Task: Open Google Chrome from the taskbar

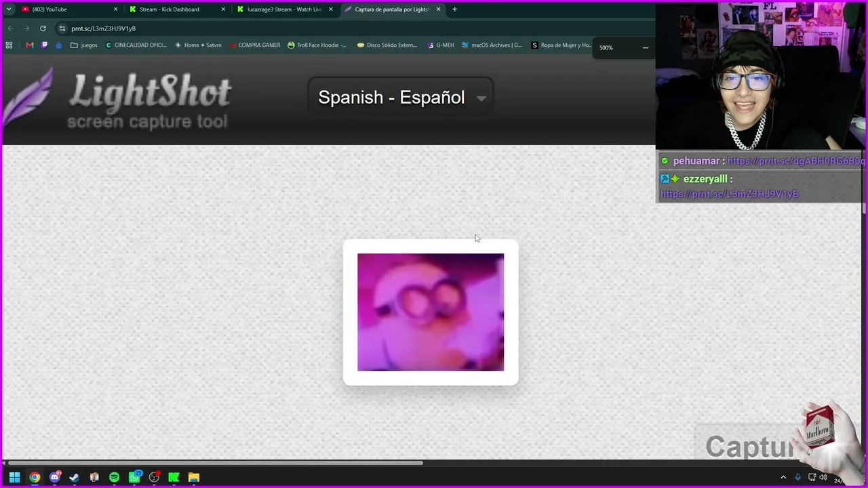Action: coord(35,477)
